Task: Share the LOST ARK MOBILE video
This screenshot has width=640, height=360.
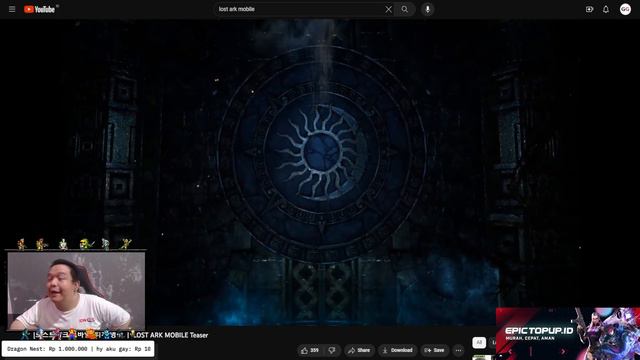Action: (x=359, y=350)
